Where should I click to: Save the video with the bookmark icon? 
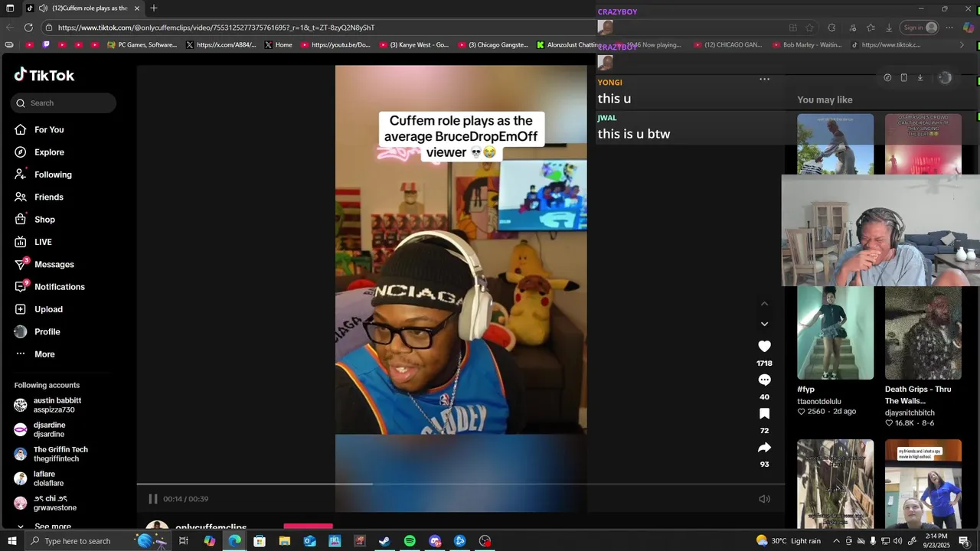(x=764, y=414)
